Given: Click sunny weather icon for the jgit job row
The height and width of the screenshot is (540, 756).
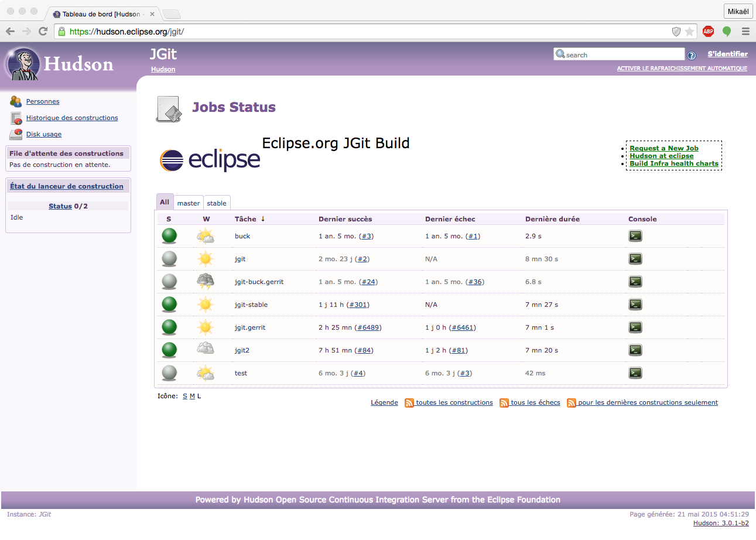Looking at the screenshot, I should [206, 259].
